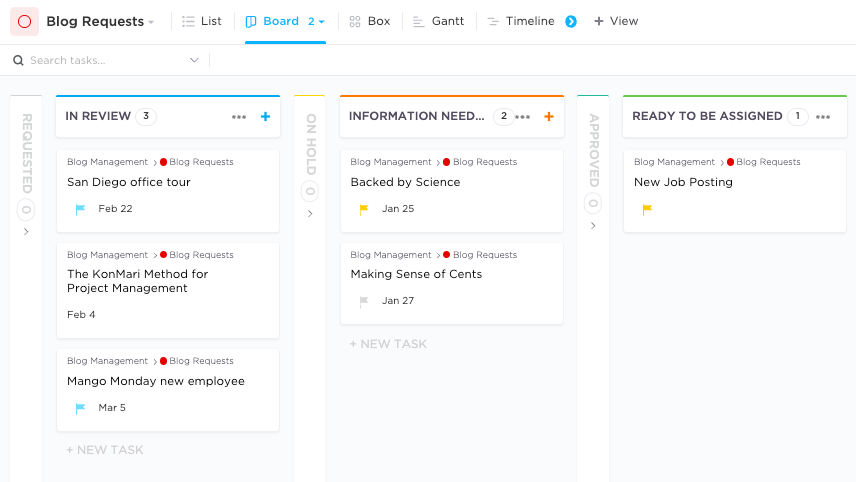Click the gray flag on Making Sense of Cents
This screenshot has width=856, height=482.
(x=364, y=301)
